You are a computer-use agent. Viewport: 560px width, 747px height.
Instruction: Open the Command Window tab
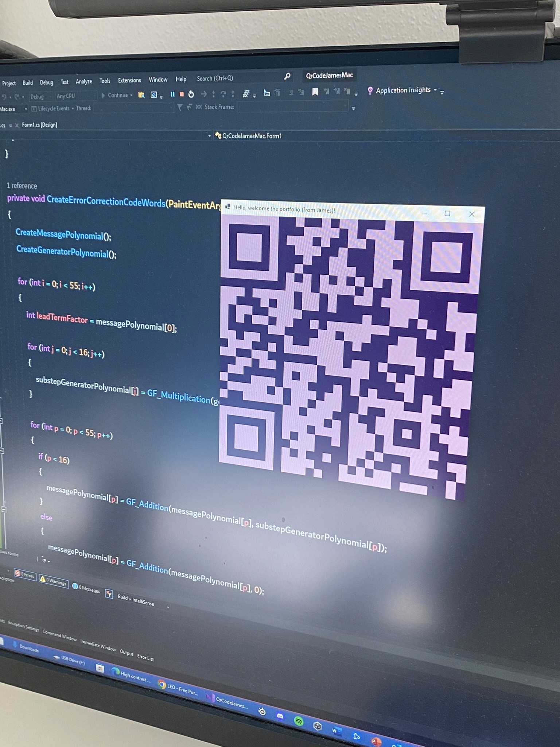tap(59, 635)
